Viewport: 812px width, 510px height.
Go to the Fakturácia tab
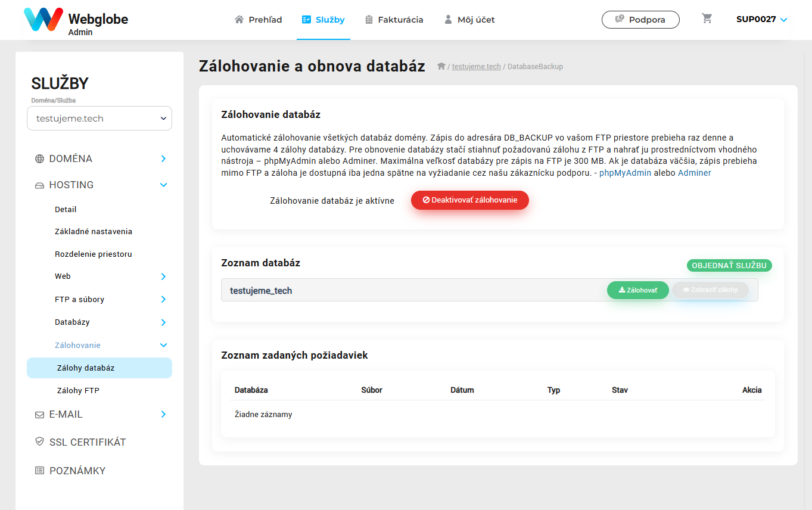pyautogui.click(x=394, y=20)
